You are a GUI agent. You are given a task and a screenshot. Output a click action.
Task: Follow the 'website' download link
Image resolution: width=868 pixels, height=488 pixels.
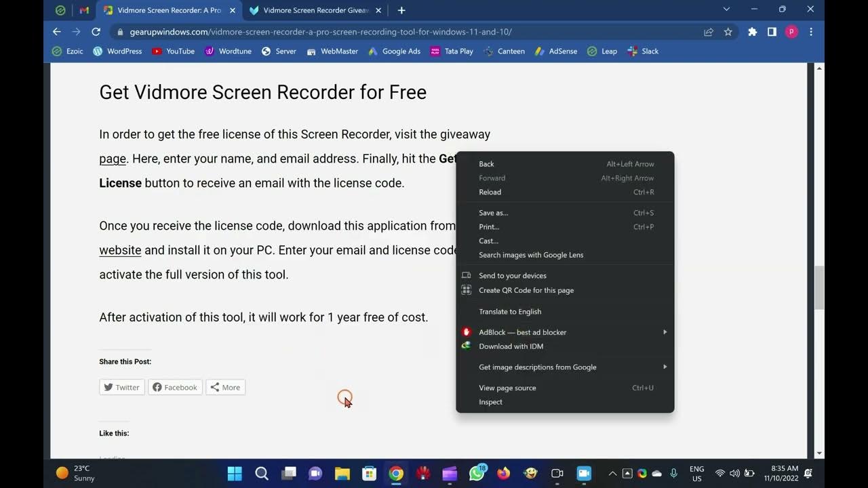click(120, 250)
